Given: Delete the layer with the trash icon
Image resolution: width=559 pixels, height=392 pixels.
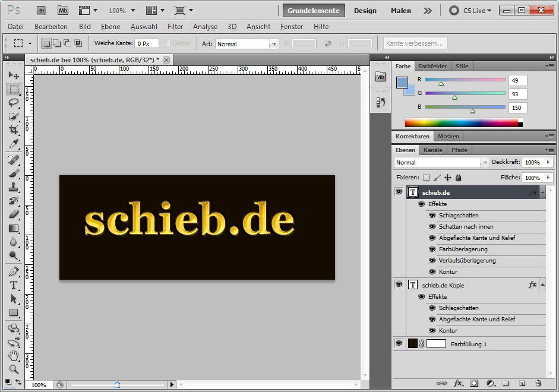Looking at the screenshot, I should pyautogui.click(x=538, y=383).
